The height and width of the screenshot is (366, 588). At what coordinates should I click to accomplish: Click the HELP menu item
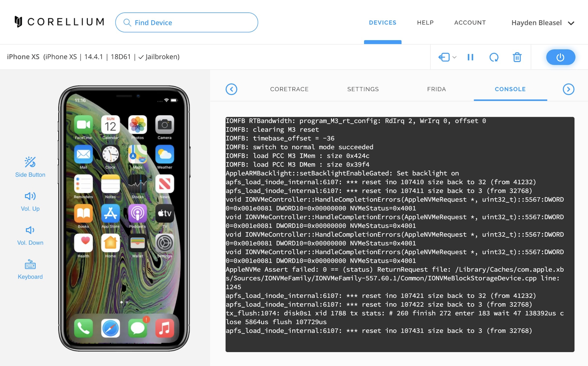tap(425, 22)
